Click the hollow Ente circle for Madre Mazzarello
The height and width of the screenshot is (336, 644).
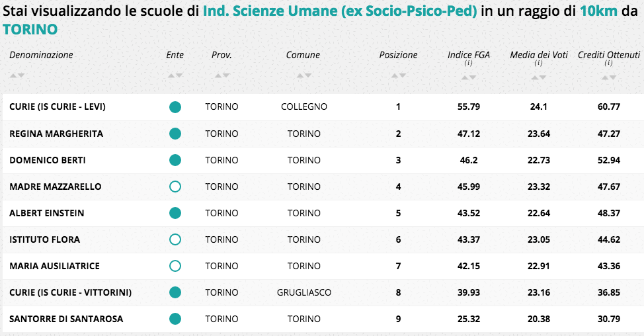click(175, 187)
